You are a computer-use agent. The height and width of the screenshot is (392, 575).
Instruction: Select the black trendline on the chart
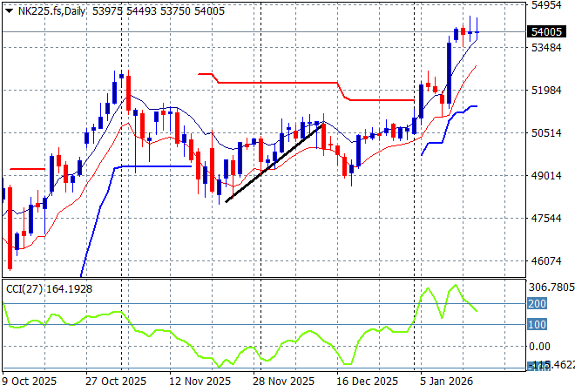click(274, 163)
